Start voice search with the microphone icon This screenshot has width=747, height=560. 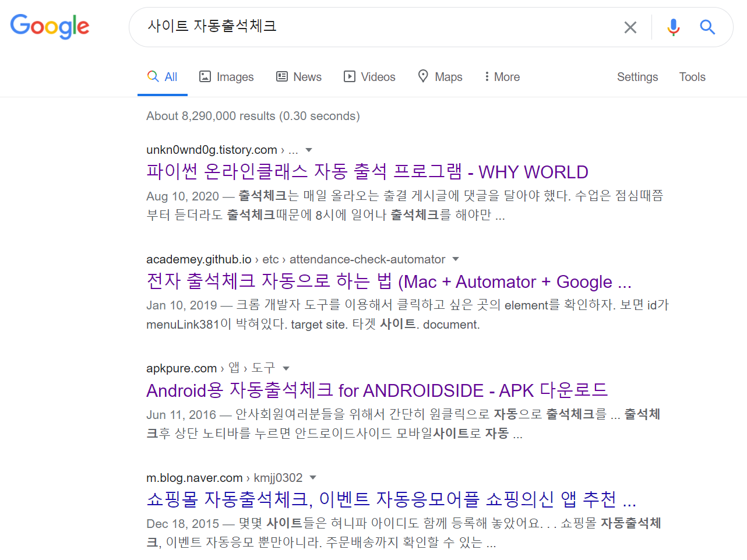pos(674,27)
